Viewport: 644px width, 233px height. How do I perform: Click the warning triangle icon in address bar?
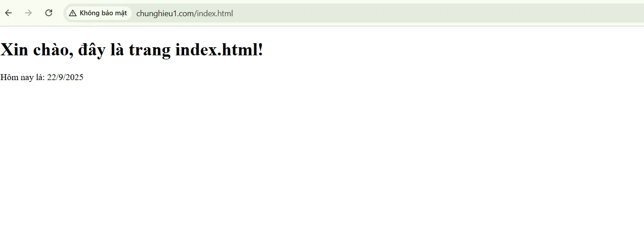coord(73,13)
